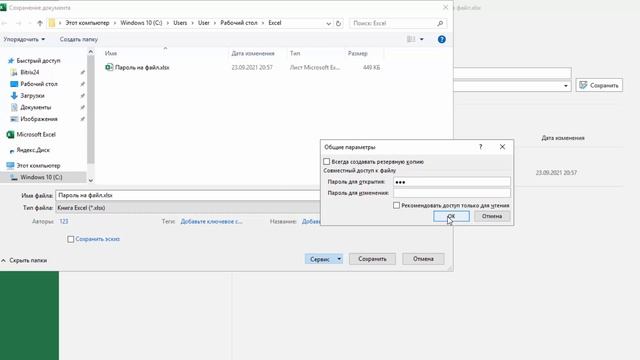Image resolution: width=640 pixels, height=360 pixels.
Task: Sort by Имя column header
Action: tap(111, 53)
